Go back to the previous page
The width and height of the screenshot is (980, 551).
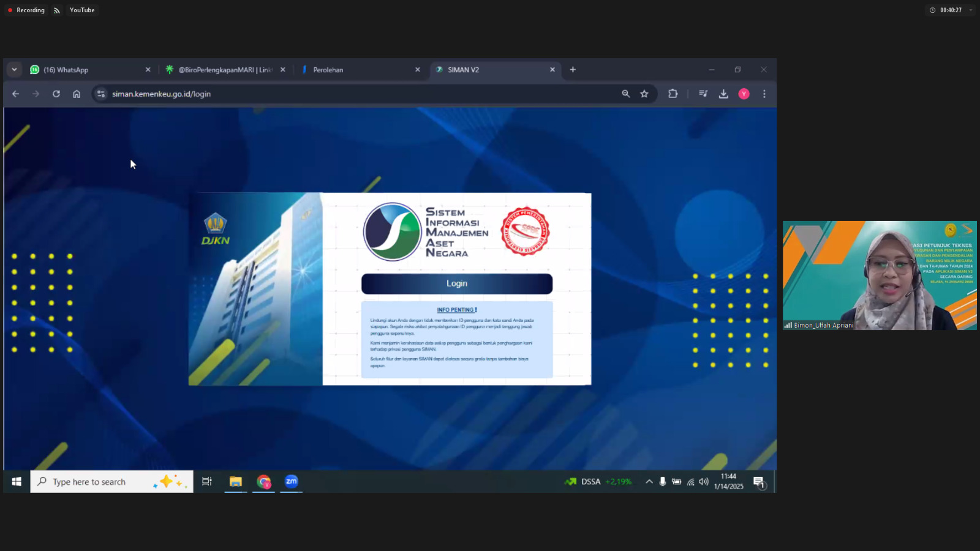(x=16, y=94)
